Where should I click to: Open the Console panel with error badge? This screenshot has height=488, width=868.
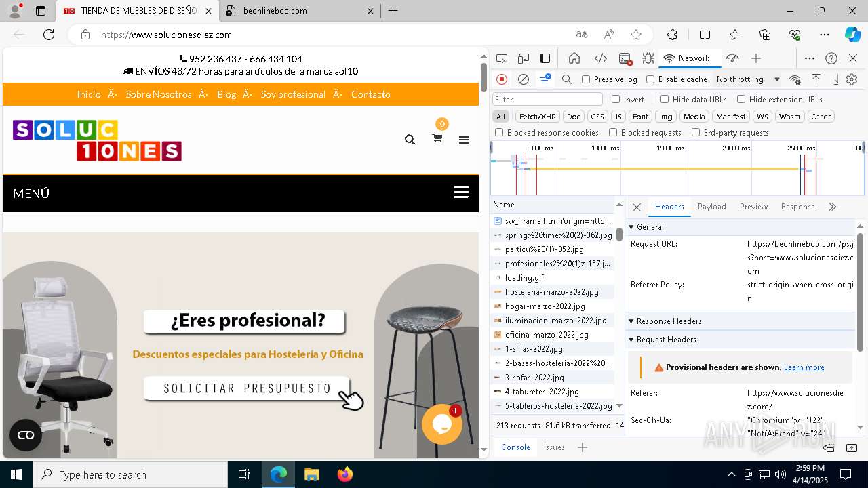(625, 58)
